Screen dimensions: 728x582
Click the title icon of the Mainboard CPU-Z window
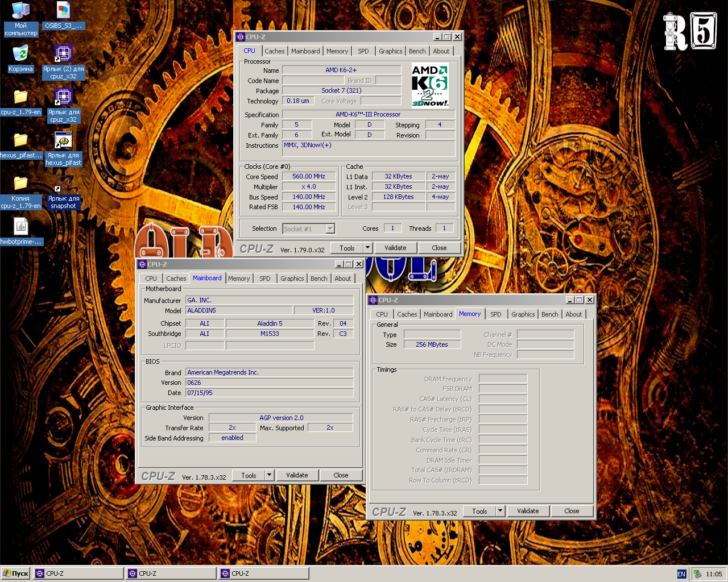(142, 264)
